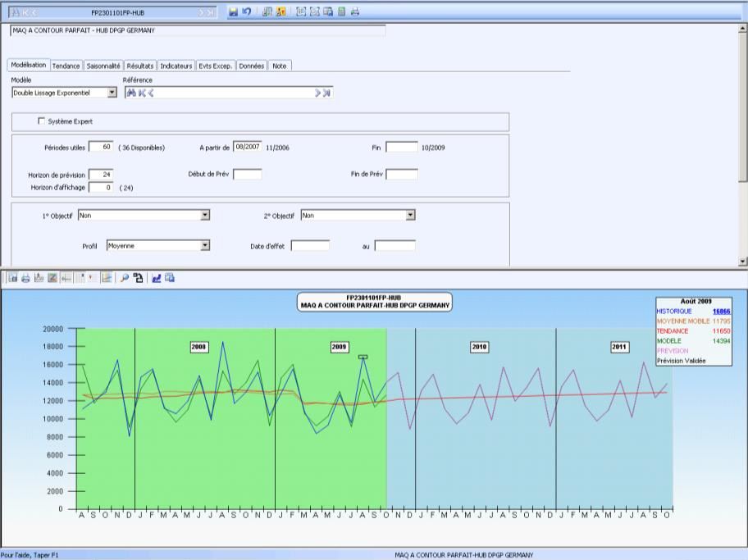Click the printer icon in top toolbar
This screenshot has height=560, width=748.
(x=355, y=12)
